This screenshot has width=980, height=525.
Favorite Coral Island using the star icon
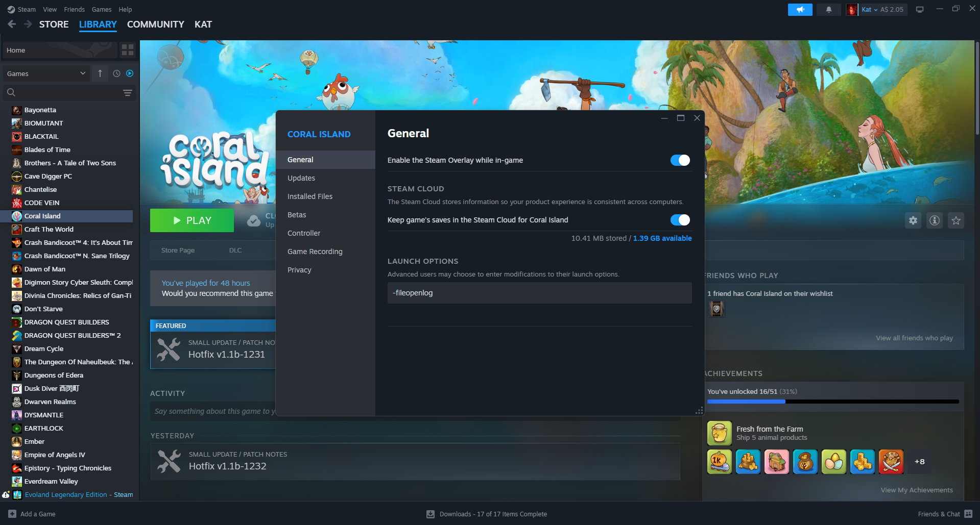pyautogui.click(x=956, y=220)
